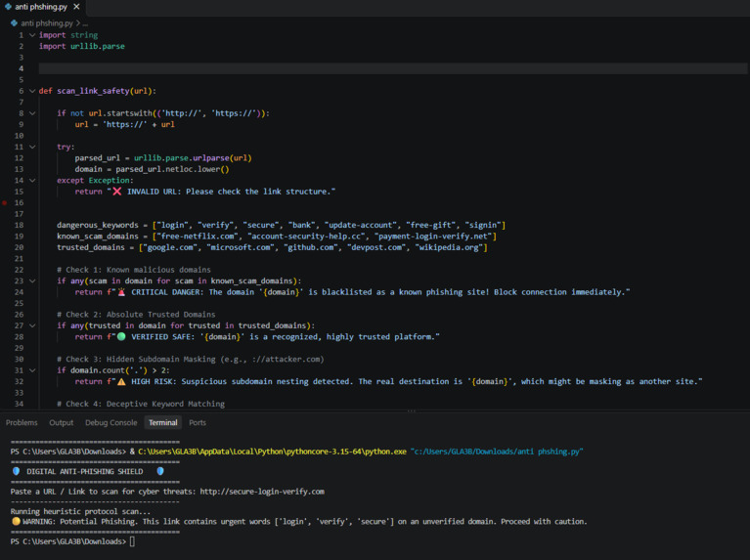Click the Python icon in the breadcrumb
The height and width of the screenshot is (560, 750).
pos(15,22)
